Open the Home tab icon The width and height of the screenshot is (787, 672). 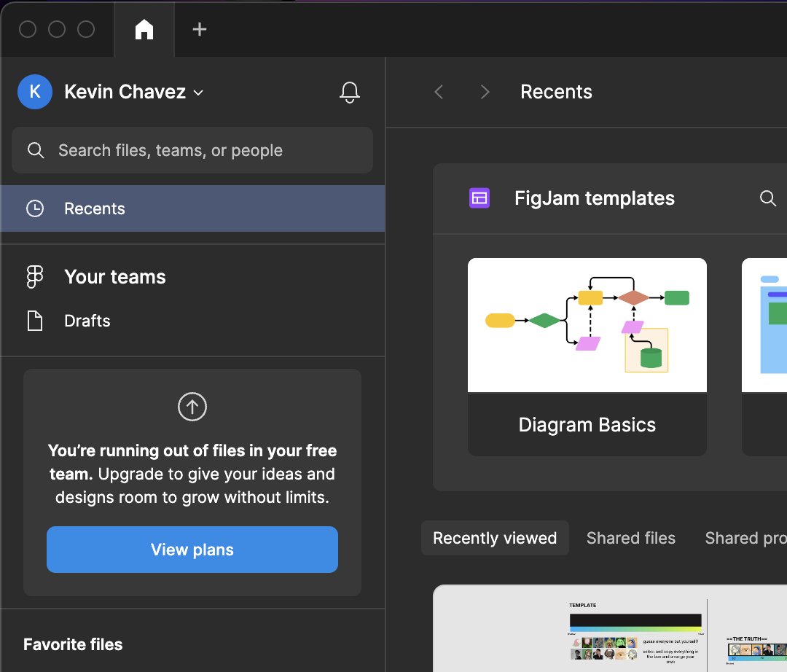click(x=144, y=29)
